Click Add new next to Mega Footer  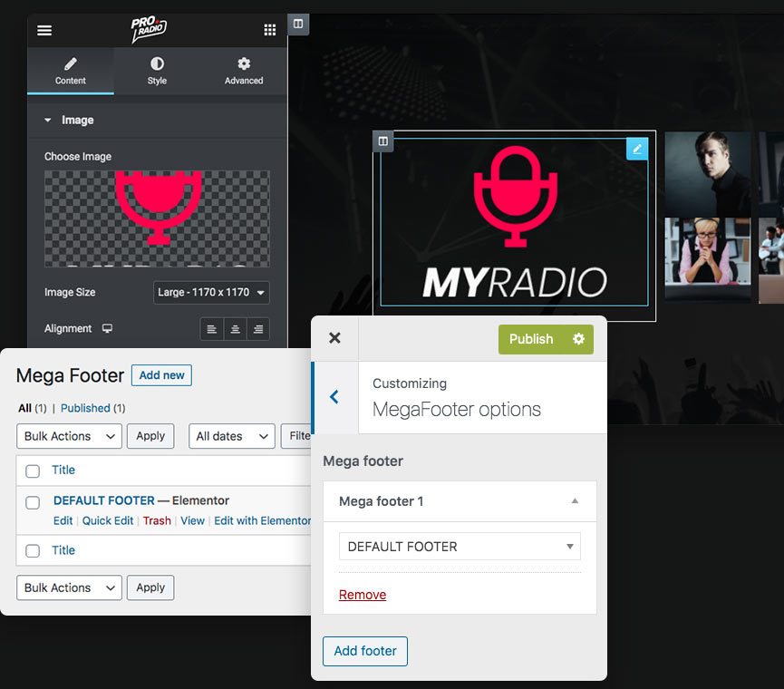pos(161,375)
